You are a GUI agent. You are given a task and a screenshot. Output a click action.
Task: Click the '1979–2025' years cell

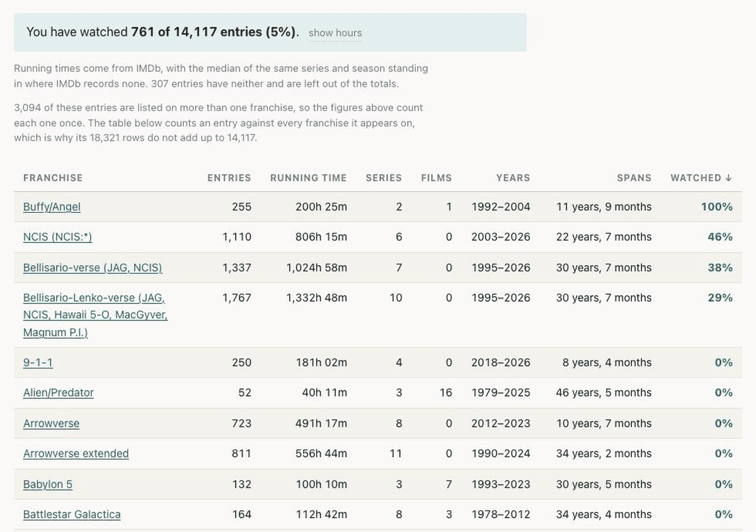501,392
